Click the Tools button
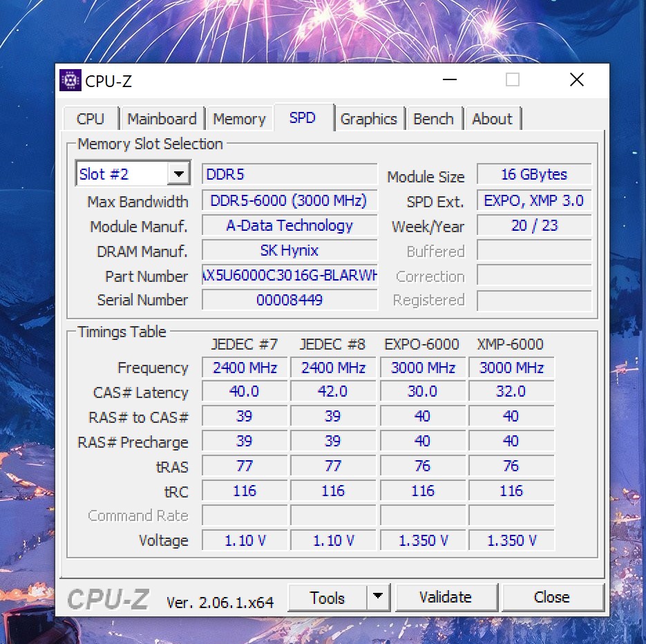Viewport: 646px width, 644px height. pos(327,598)
